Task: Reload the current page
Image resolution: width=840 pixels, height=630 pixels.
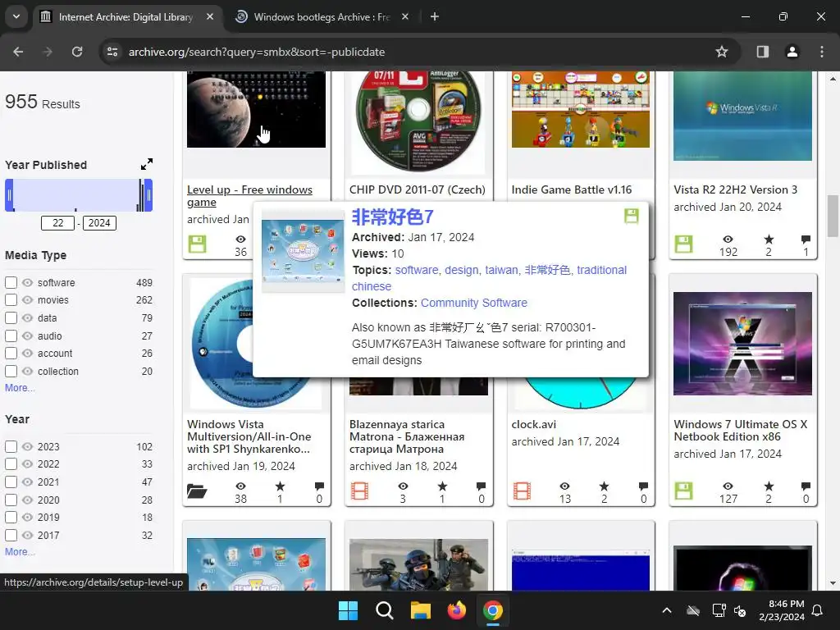Action: pyautogui.click(x=77, y=52)
